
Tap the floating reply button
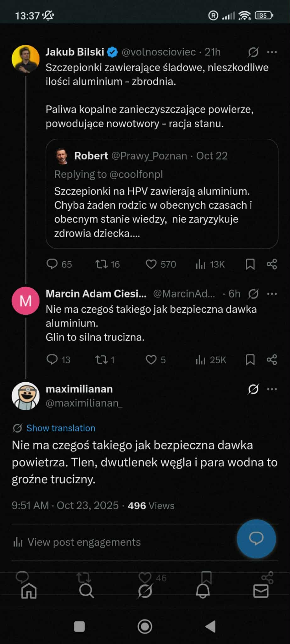256,539
